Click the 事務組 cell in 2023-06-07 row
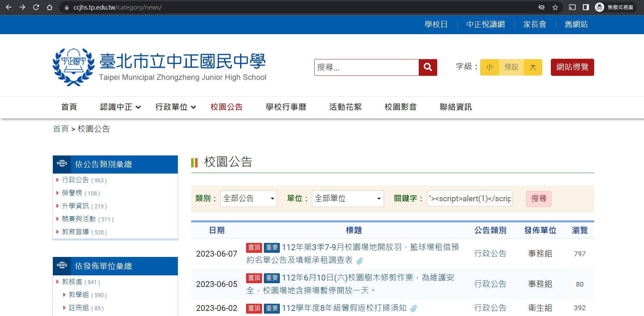 tap(540, 253)
